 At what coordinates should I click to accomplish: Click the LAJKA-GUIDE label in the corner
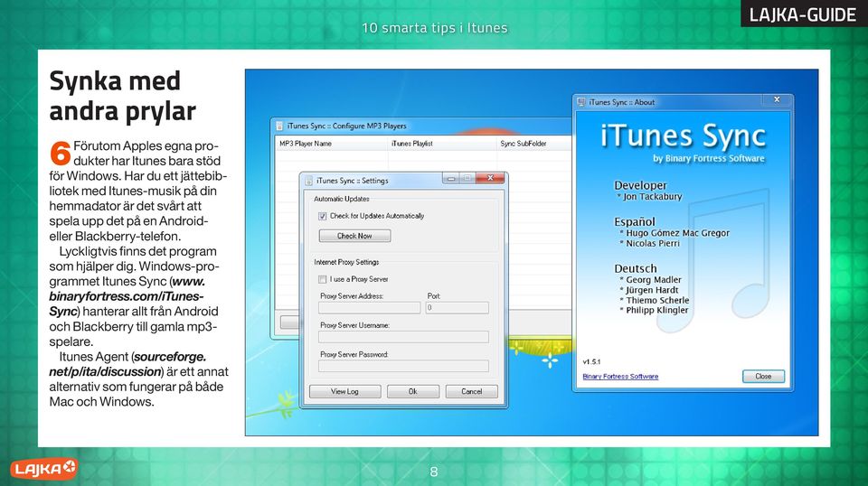802,14
